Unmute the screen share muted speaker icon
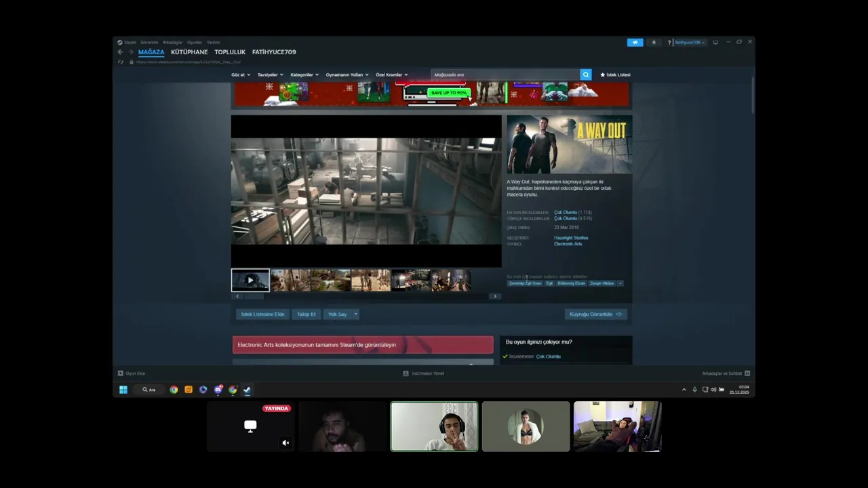868x488 pixels. point(285,443)
